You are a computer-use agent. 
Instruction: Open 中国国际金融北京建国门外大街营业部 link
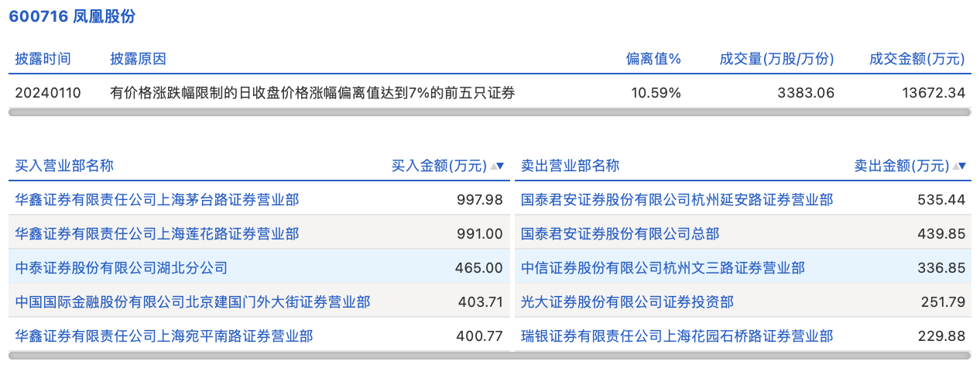[193, 302]
